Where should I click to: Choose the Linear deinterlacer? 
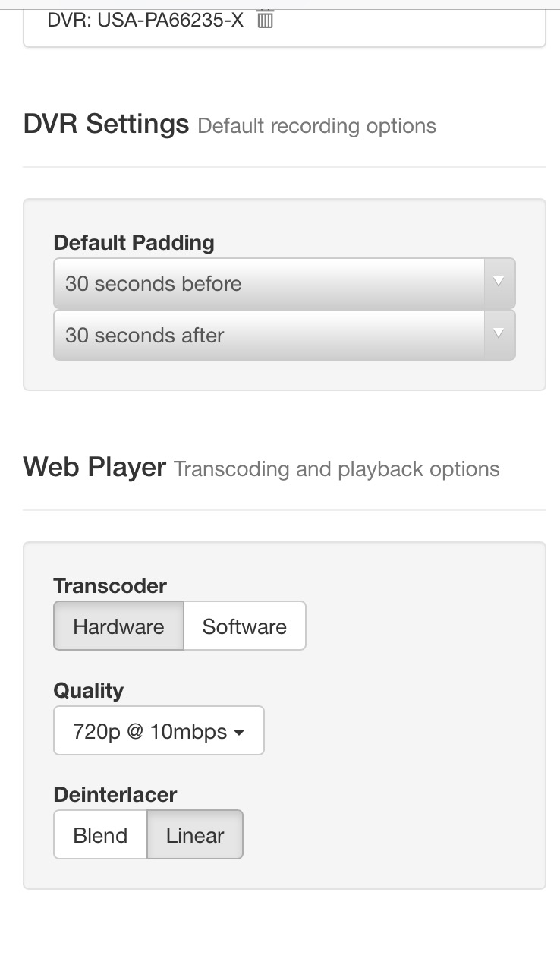pyautogui.click(x=195, y=835)
